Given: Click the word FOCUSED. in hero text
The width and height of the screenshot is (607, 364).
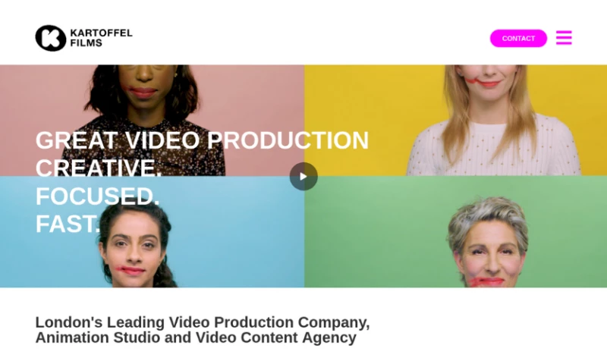Looking at the screenshot, I should click(98, 196).
